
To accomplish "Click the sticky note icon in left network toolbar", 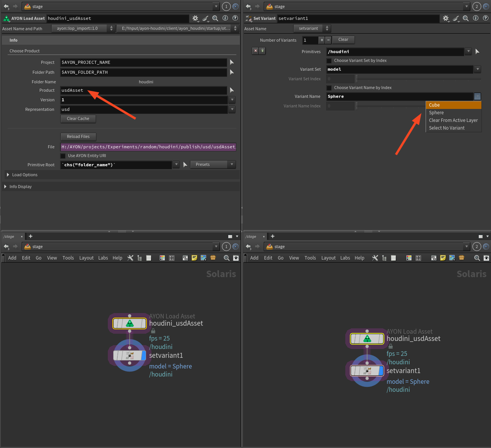I will (194, 258).
